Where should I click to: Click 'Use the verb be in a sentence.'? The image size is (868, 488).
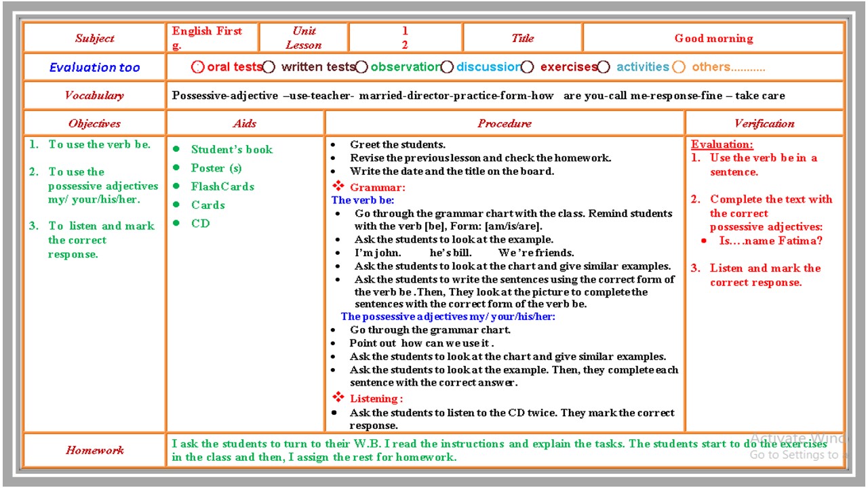click(764, 165)
